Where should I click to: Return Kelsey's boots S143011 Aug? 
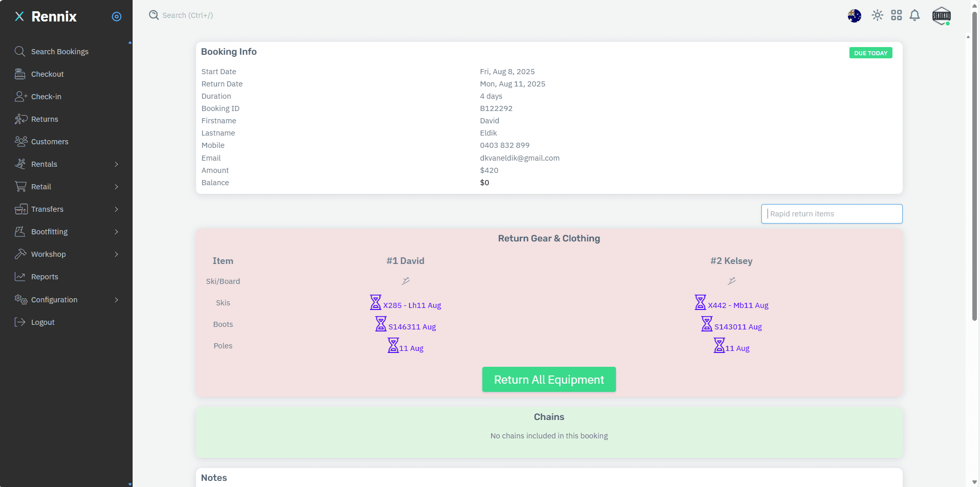pos(738,327)
